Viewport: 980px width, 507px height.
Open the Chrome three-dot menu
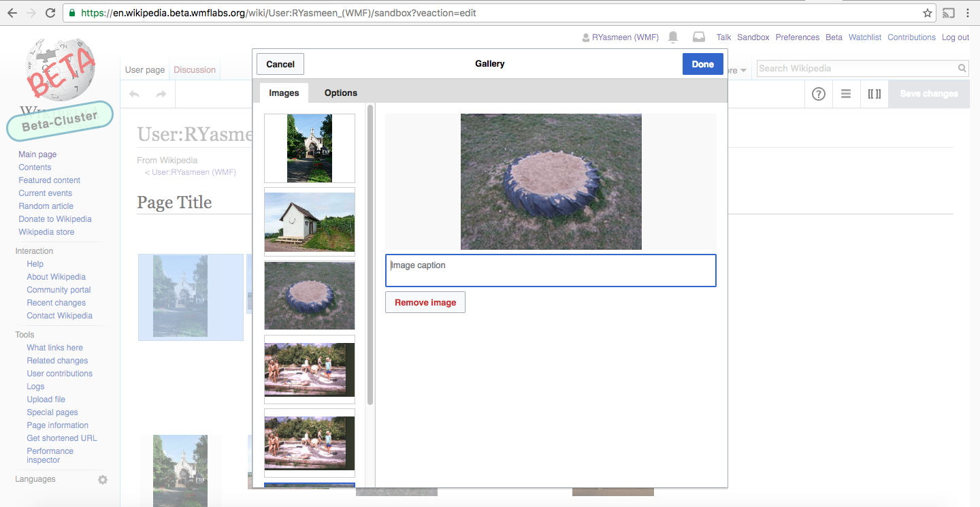click(968, 13)
